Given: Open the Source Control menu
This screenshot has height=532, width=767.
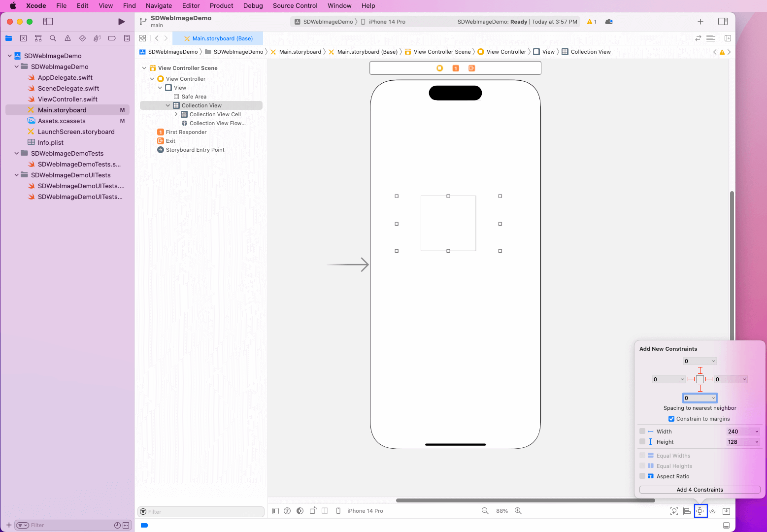Looking at the screenshot, I should (x=295, y=6).
